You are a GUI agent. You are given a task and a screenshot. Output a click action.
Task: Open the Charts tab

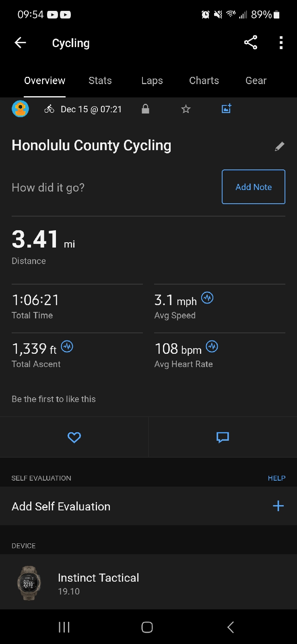pyautogui.click(x=204, y=80)
